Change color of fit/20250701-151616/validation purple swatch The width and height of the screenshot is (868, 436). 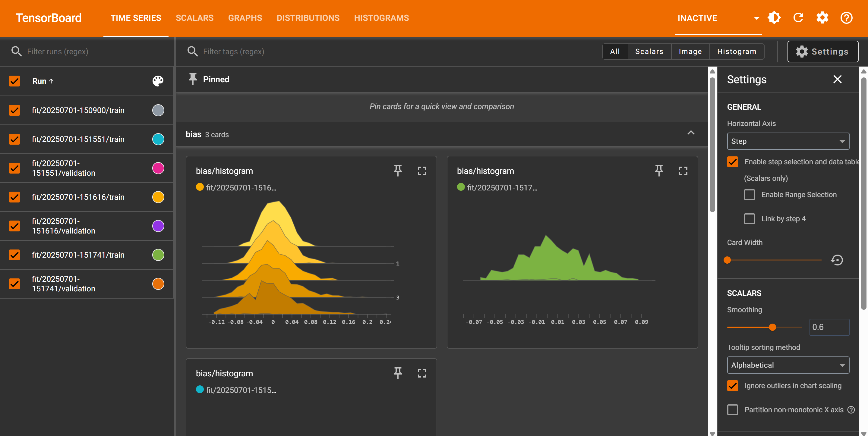pyautogui.click(x=158, y=226)
